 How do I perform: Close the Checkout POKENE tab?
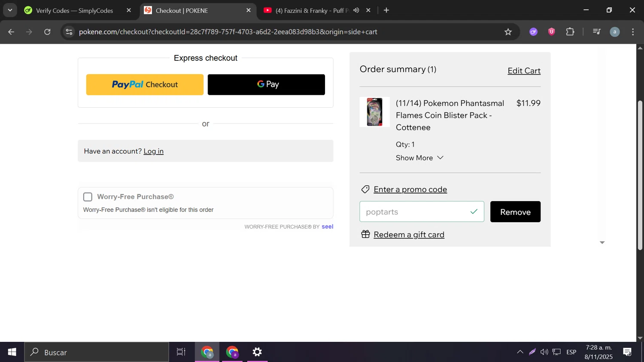(248, 10)
